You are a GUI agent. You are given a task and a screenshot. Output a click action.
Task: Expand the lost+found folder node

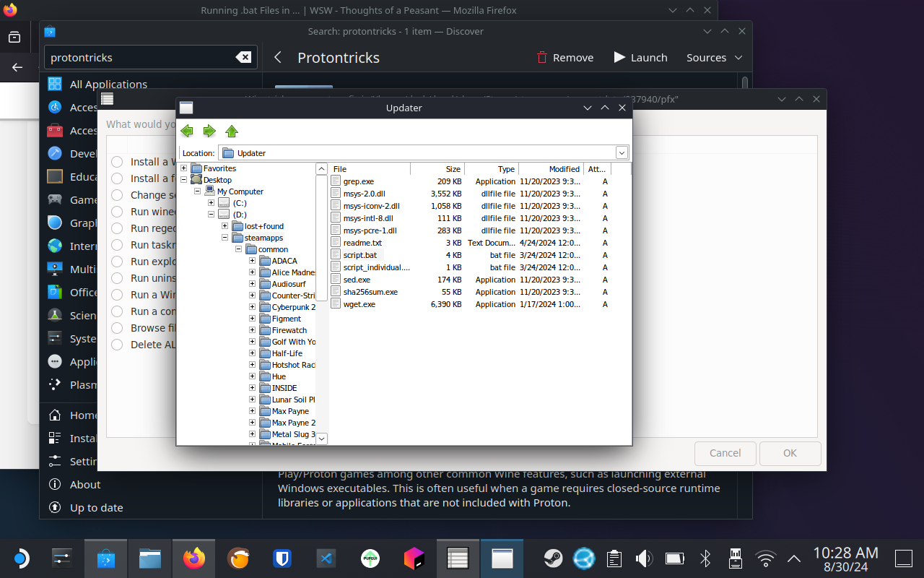pyautogui.click(x=225, y=226)
